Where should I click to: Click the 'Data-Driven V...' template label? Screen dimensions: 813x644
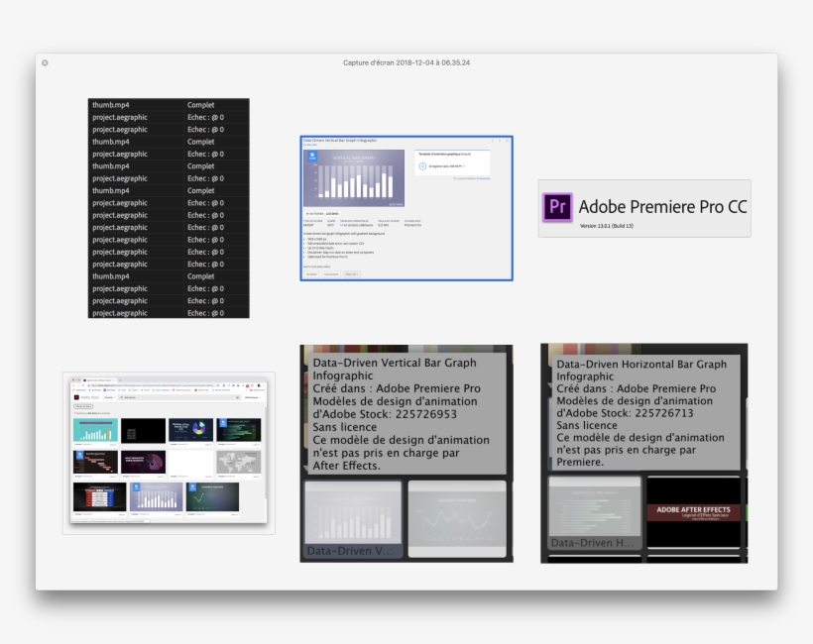coord(350,551)
